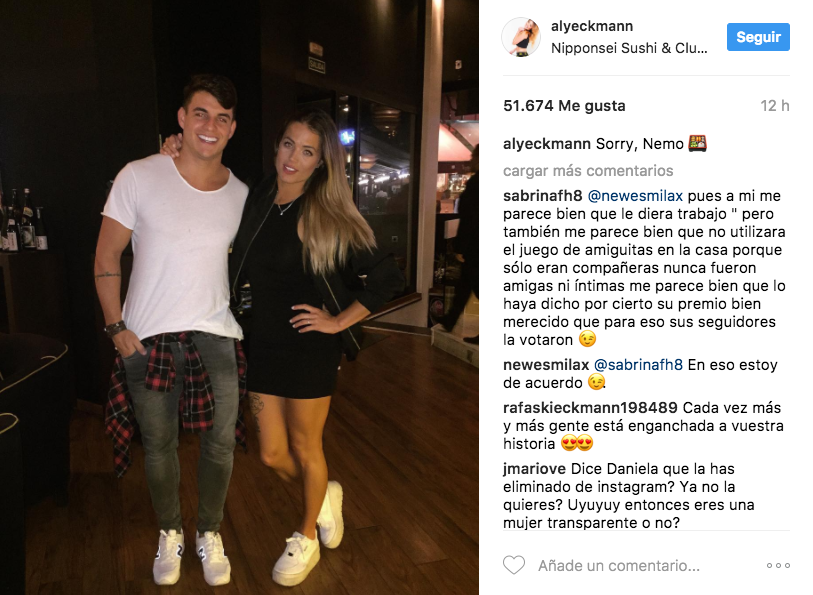The height and width of the screenshot is (595, 813).
Task: Visit newesmilax commenter profile
Action: [546, 365]
